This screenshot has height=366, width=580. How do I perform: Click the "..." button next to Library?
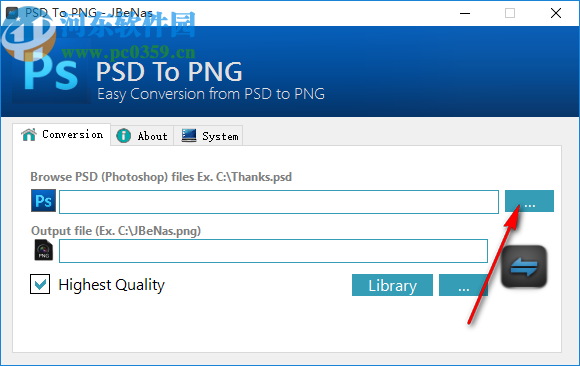(463, 285)
